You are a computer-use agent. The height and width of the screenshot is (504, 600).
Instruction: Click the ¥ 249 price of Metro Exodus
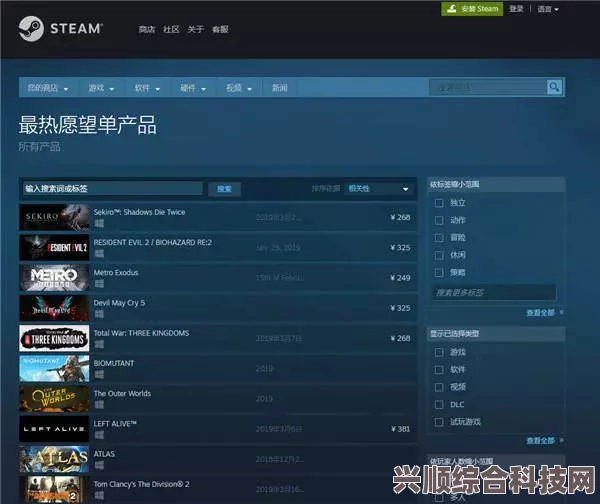tap(400, 278)
